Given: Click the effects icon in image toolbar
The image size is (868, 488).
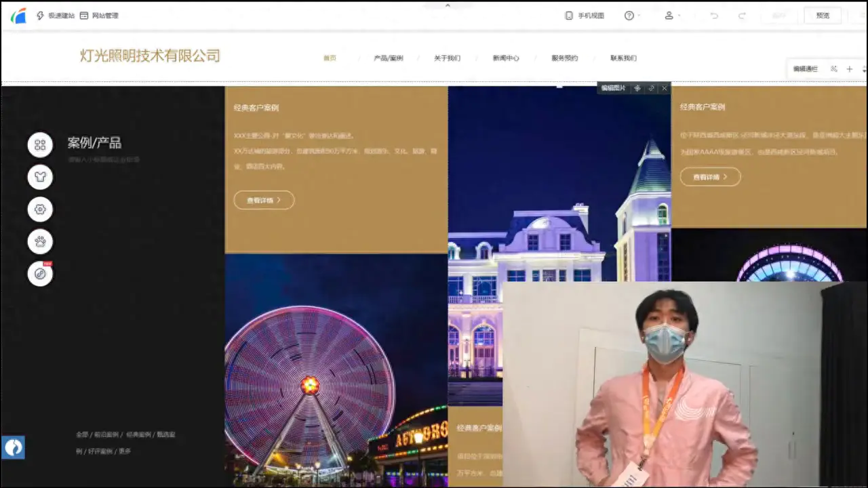Looking at the screenshot, I should [x=637, y=88].
